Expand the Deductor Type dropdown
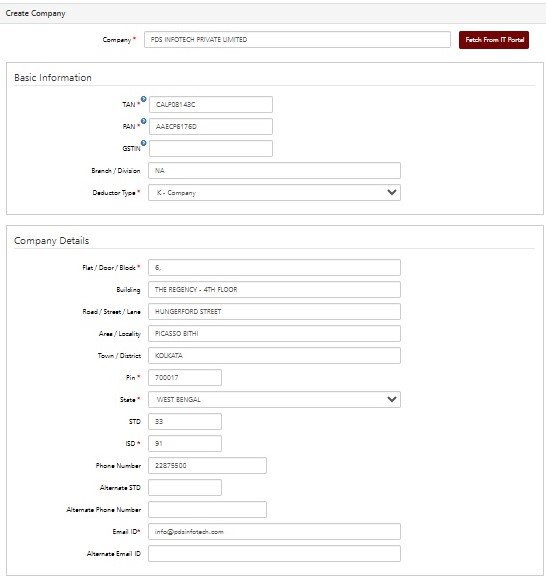The image size is (546, 576). tap(274, 192)
